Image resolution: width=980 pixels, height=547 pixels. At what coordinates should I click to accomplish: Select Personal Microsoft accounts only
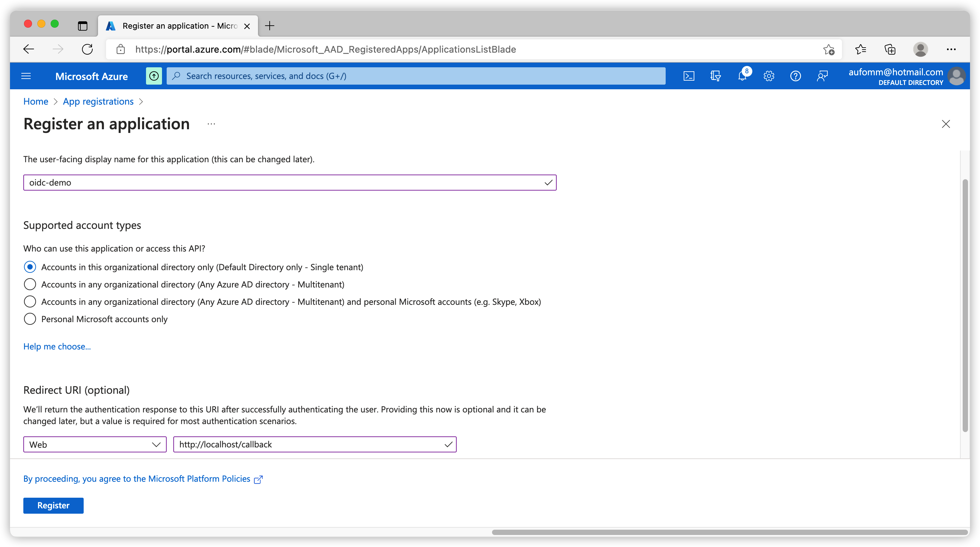(x=30, y=319)
